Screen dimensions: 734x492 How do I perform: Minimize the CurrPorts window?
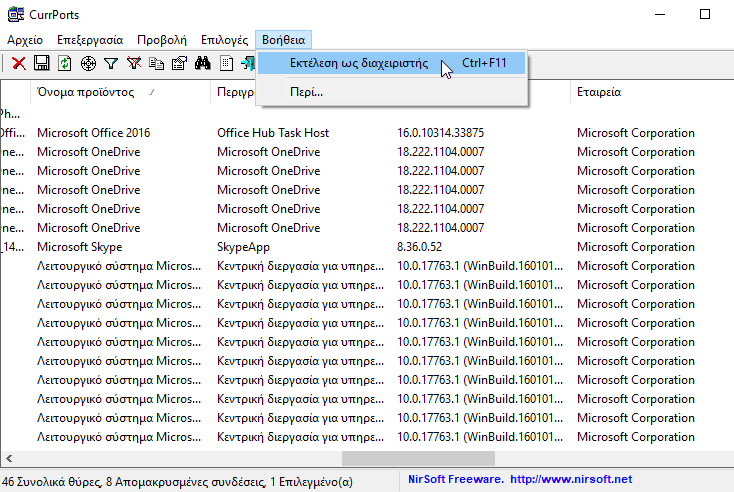coord(660,15)
